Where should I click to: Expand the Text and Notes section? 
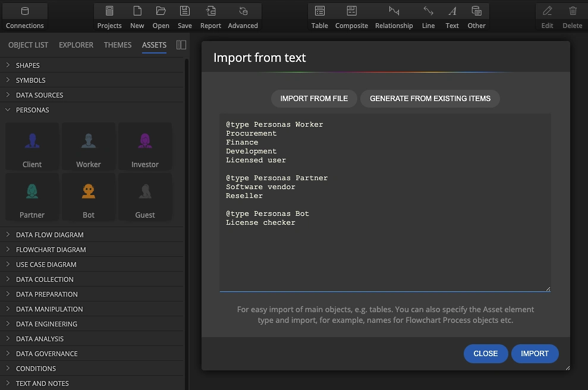coord(92,383)
